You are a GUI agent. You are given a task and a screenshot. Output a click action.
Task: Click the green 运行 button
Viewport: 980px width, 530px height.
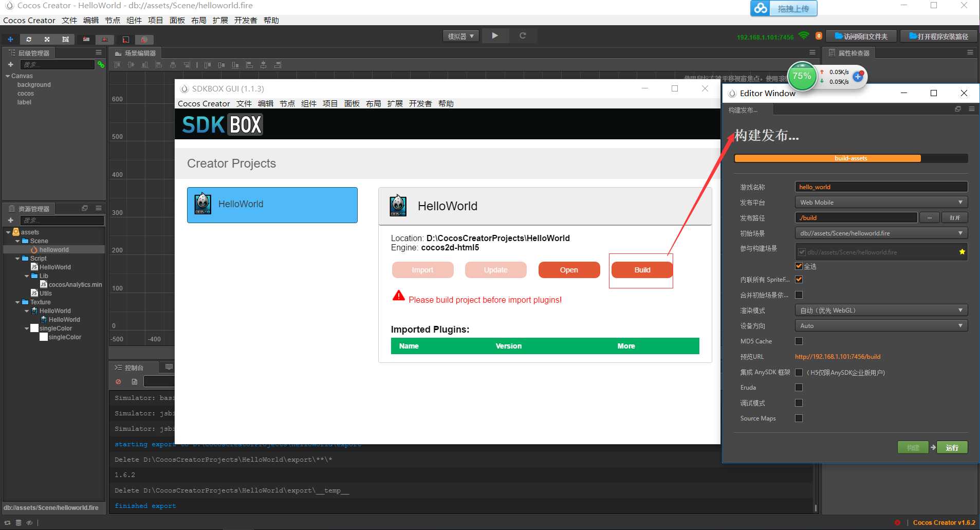point(952,447)
